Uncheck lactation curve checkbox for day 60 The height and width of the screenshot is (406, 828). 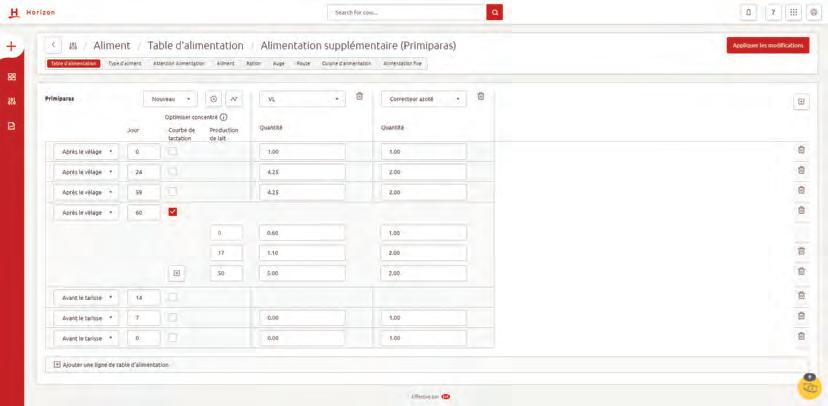coord(173,212)
